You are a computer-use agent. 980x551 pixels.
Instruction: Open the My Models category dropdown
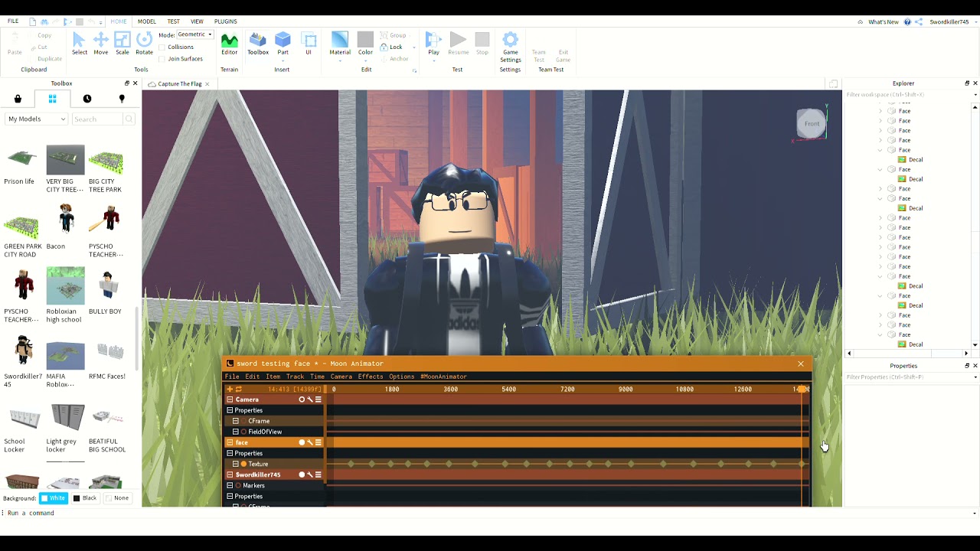click(x=37, y=119)
